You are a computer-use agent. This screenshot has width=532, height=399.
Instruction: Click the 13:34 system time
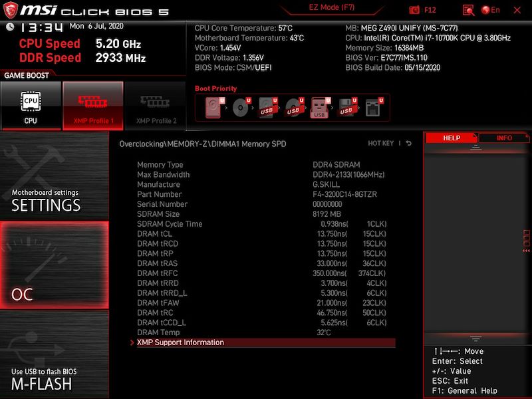tap(41, 27)
